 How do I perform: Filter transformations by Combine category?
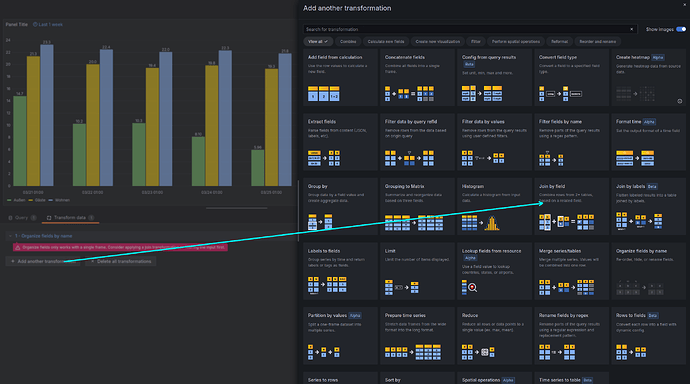click(348, 41)
